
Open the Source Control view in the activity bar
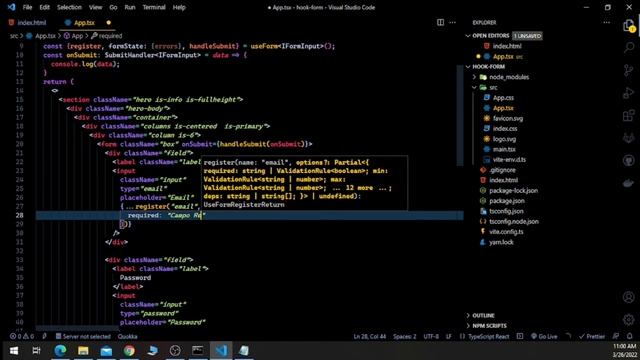(629, 70)
